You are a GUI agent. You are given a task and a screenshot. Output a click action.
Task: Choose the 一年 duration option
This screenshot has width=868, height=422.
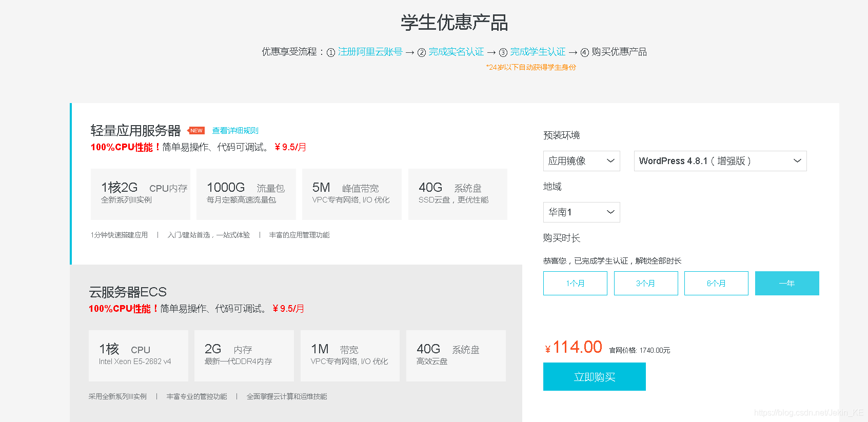tap(786, 284)
